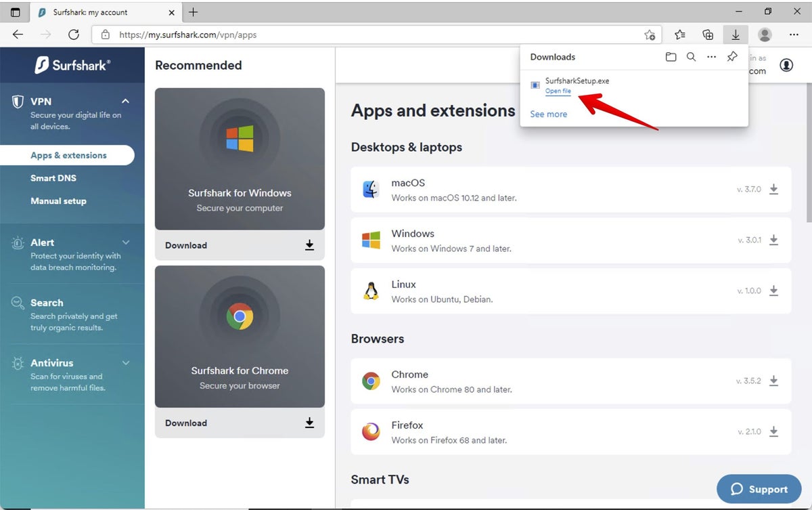Image resolution: width=812 pixels, height=510 pixels.
Task: Click the Surfshark for Windows card
Action: pyautogui.click(x=240, y=158)
